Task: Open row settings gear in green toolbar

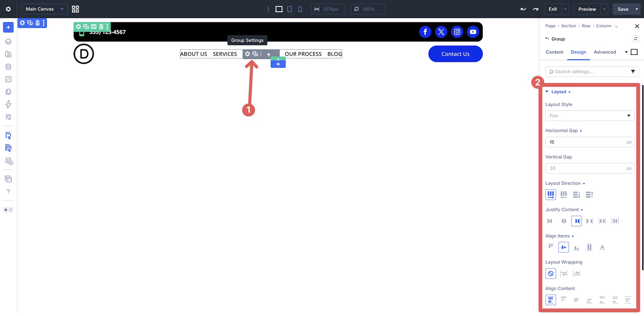Action: click(x=78, y=26)
